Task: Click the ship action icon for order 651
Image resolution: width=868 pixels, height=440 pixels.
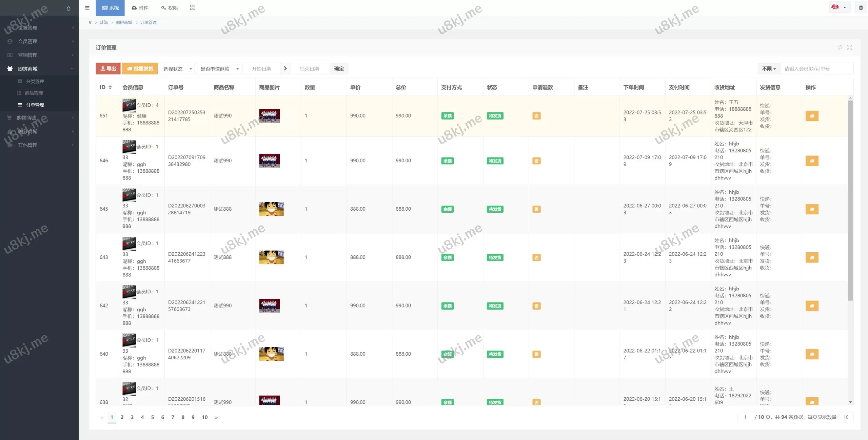Action: click(812, 116)
